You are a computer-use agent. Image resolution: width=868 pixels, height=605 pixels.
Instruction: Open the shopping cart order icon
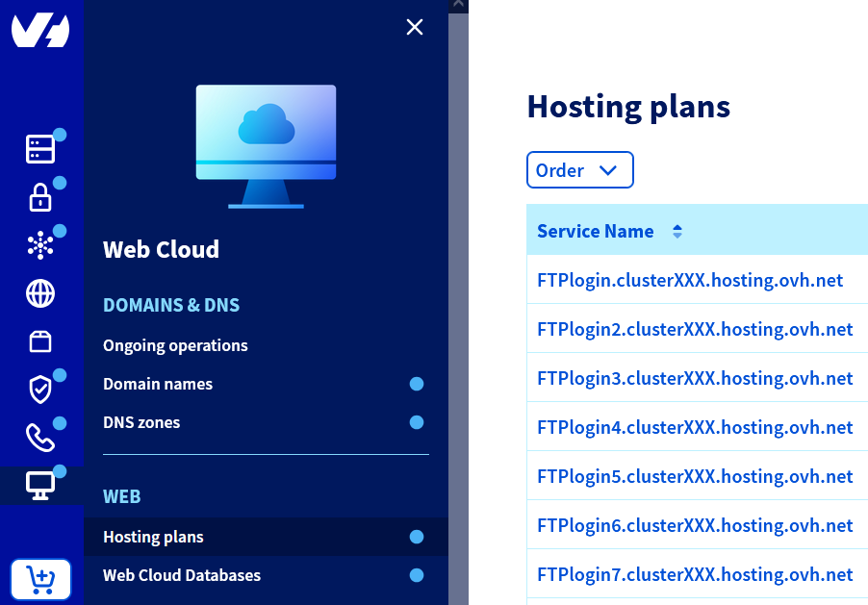(x=41, y=580)
